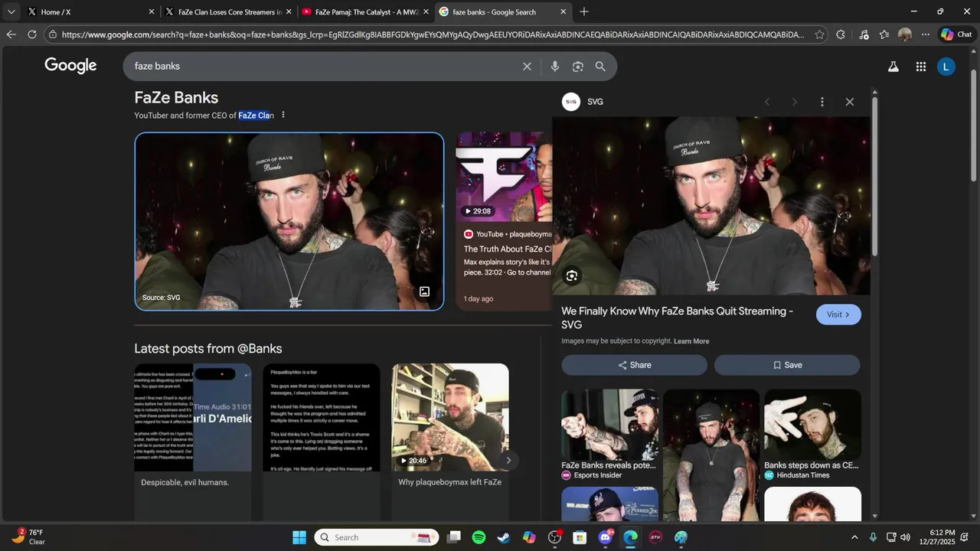980x551 pixels.
Task: Click 'Latest posts from @Banks' heading
Action: pyautogui.click(x=208, y=348)
